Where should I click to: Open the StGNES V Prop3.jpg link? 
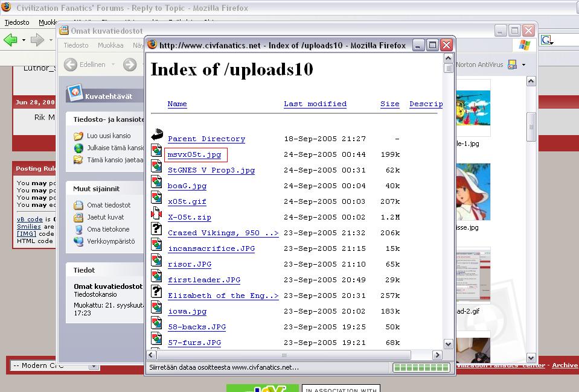(x=211, y=170)
